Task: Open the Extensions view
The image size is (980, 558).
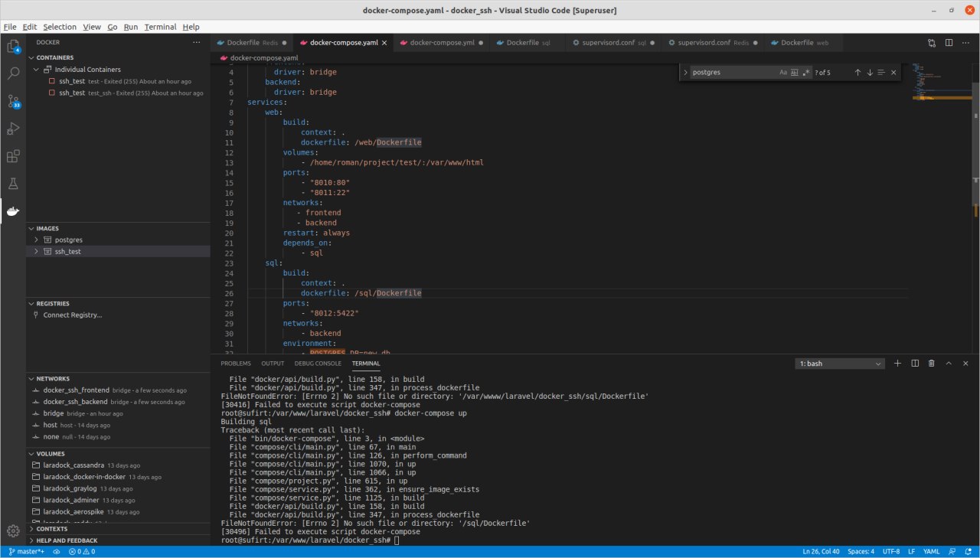Action: click(x=13, y=156)
